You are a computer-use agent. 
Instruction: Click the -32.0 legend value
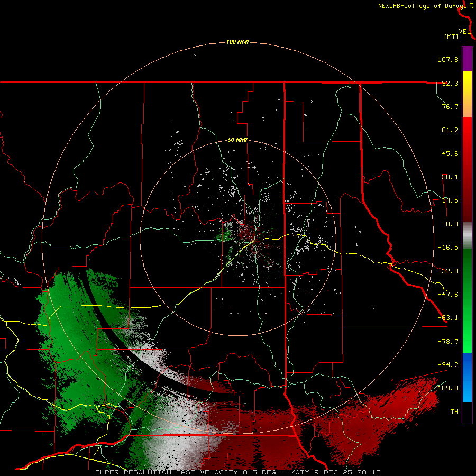pos(448,271)
